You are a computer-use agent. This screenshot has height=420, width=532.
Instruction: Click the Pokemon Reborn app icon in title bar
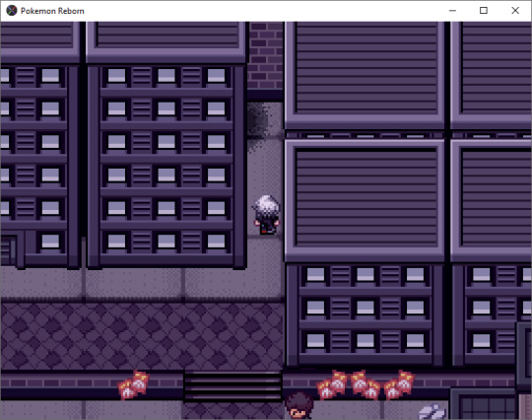pyautogui.click(x=12, y=11)
